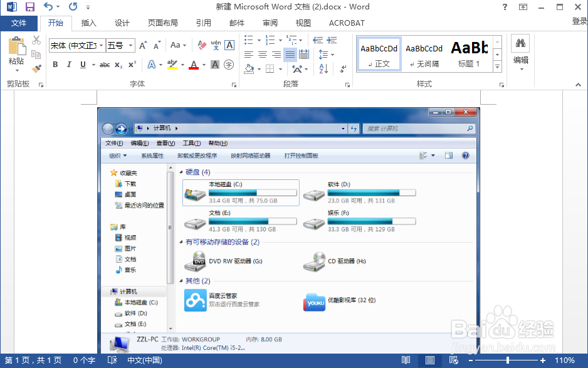Click the 粘贴 paste button
The height and width of the screenshot is (368, 588).
point(16,52)
